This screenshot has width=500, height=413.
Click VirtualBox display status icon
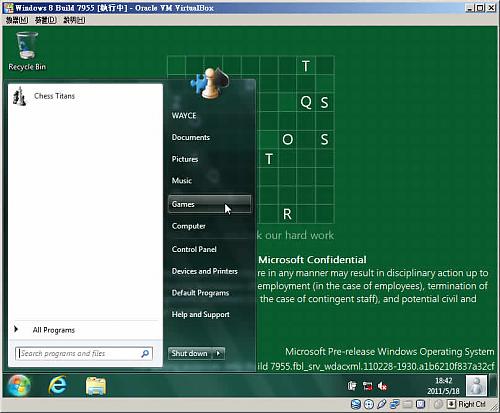click(x=421, y=404)
